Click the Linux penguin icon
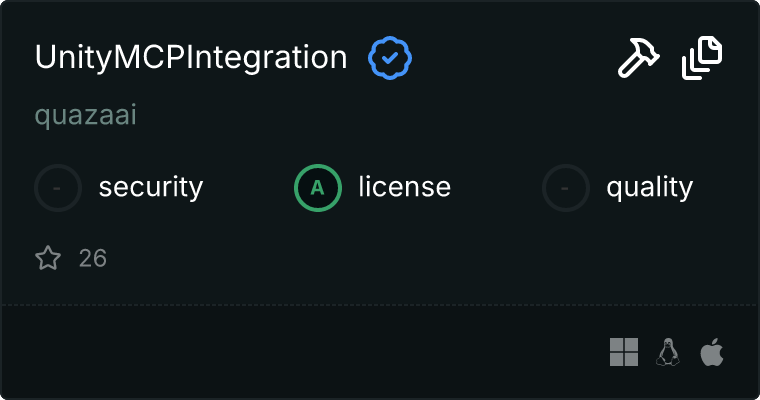 pyautogui.click(x=668, y=352)
